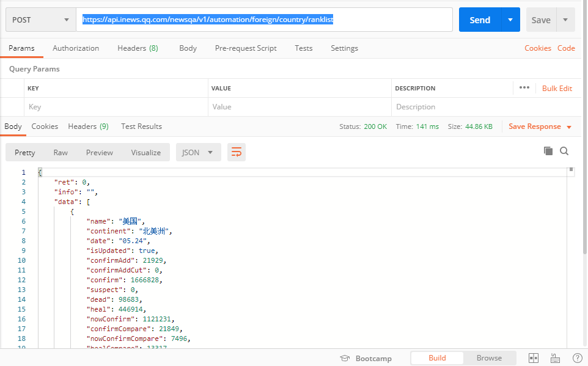
Task: Click the 44.86 KB size value
Action: 479,126
